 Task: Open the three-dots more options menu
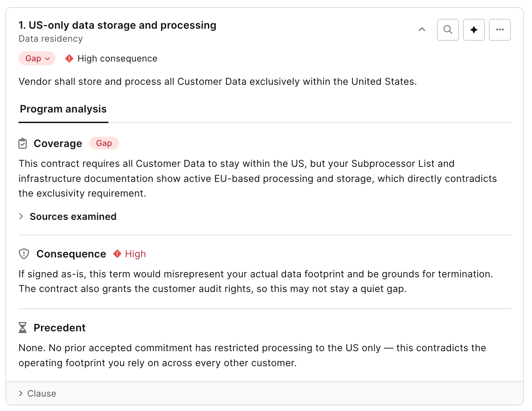point(500,30)
